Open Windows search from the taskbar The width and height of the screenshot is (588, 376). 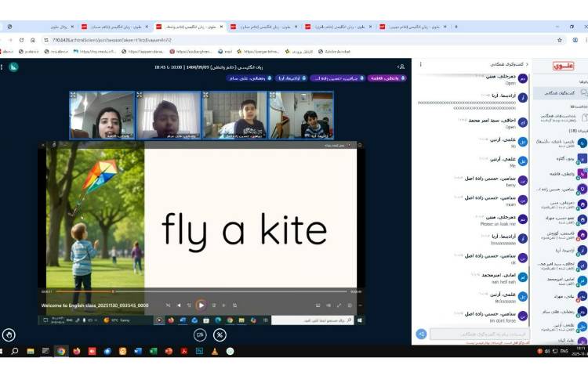(14, 351)
